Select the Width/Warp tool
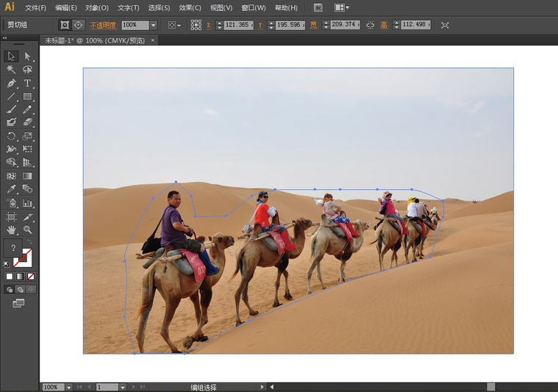 tap(11, 149)
